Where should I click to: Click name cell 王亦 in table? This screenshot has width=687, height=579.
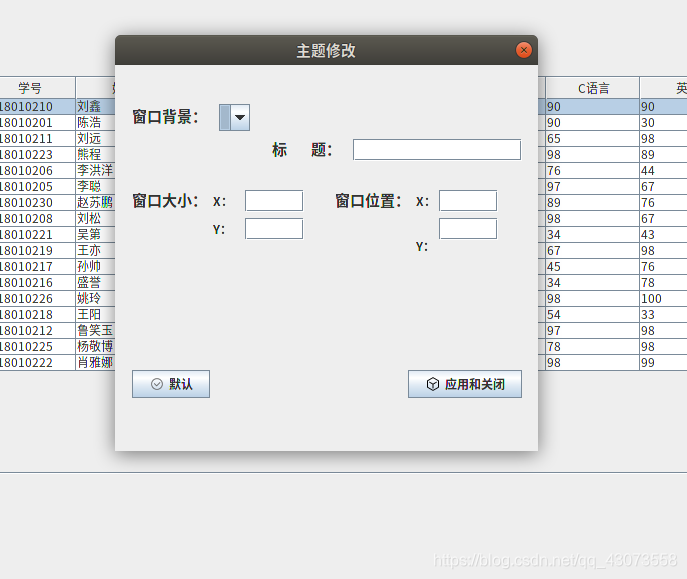[x=96, y=251]
